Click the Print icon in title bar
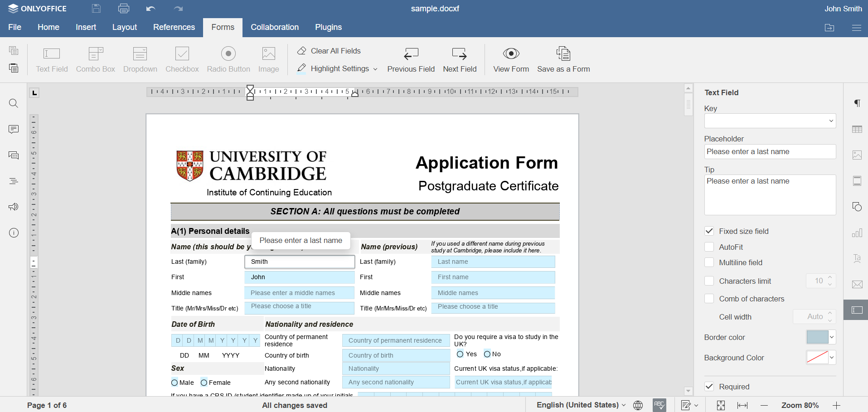This screenshot has width=868, height=412. pos(123,9)
